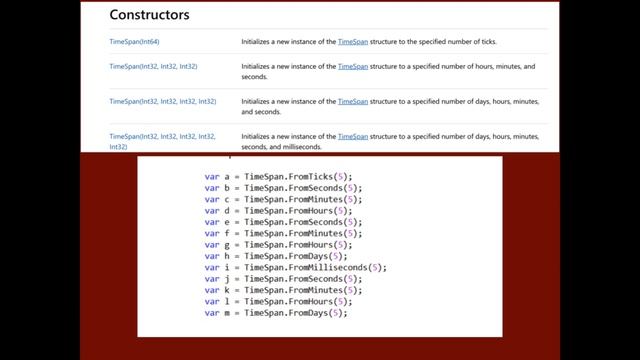Screen dimensions: 640x360
Task: Click the code line 'var m = TimeSpan.FromDays(5);'
Action: (276, 313)
